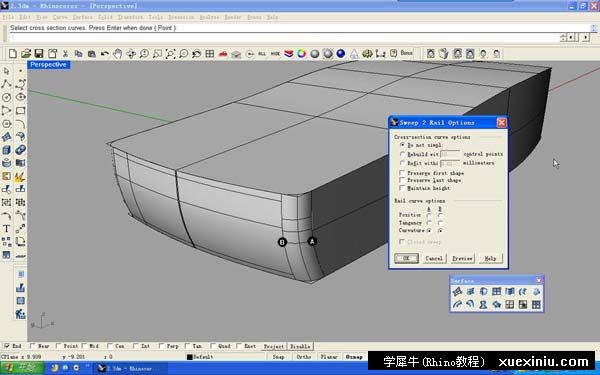Image resolution: width=600 pixels, height=375 pixels.
Task: Open the Transform menu
Action: pyautogui.click(x=130, y=17)
